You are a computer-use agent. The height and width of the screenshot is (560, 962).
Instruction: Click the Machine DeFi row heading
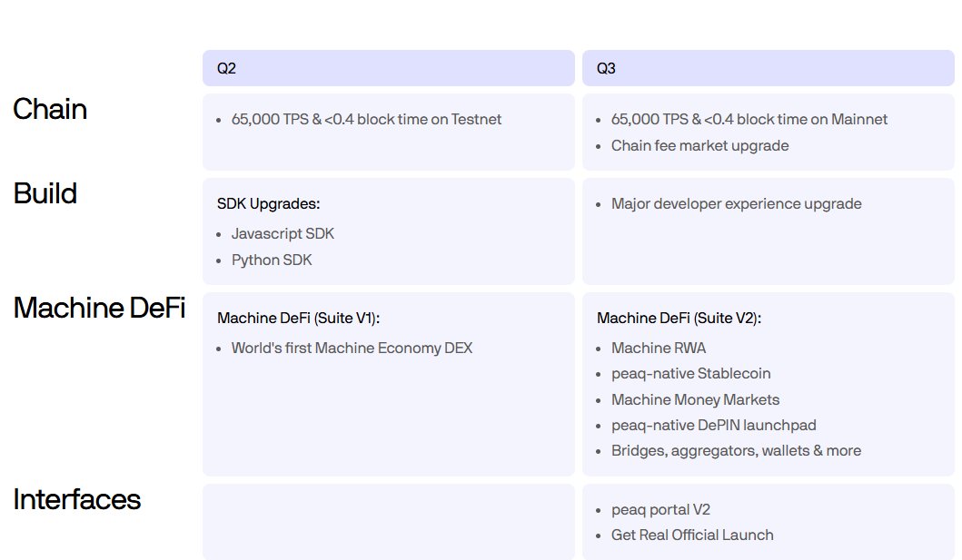99,308
